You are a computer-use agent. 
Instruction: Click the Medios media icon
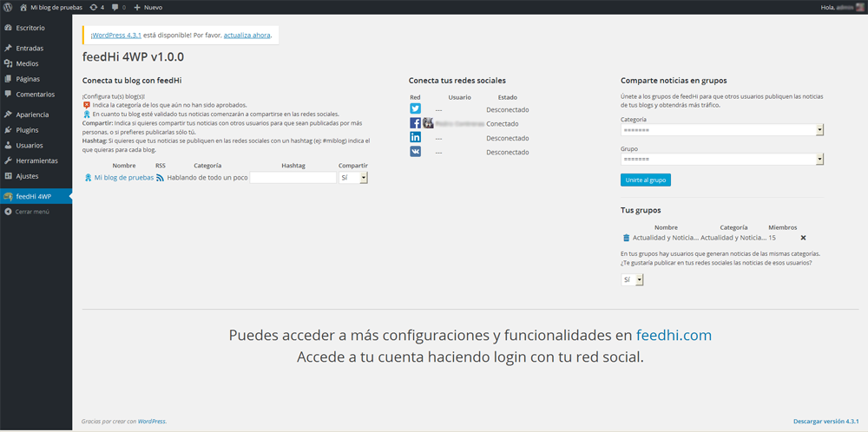[x=8, y=63]
